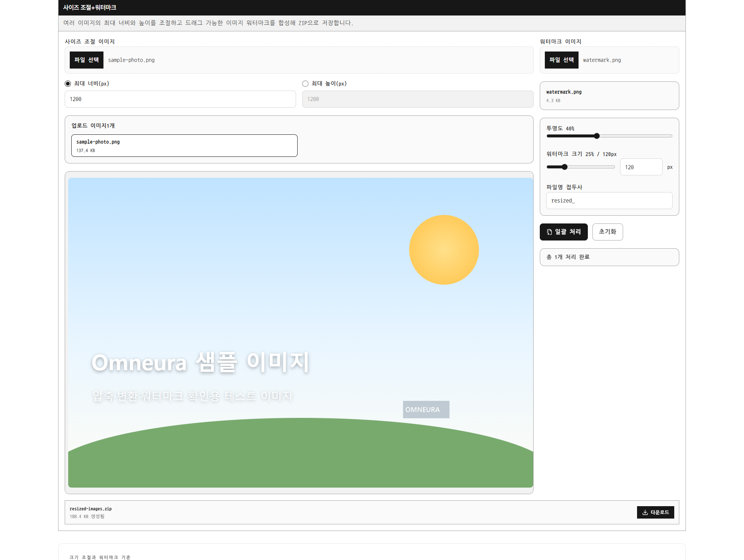Click the OMNEURA watermark overlay on preview
Screen dimensions: 744x560
pos(426,409)
